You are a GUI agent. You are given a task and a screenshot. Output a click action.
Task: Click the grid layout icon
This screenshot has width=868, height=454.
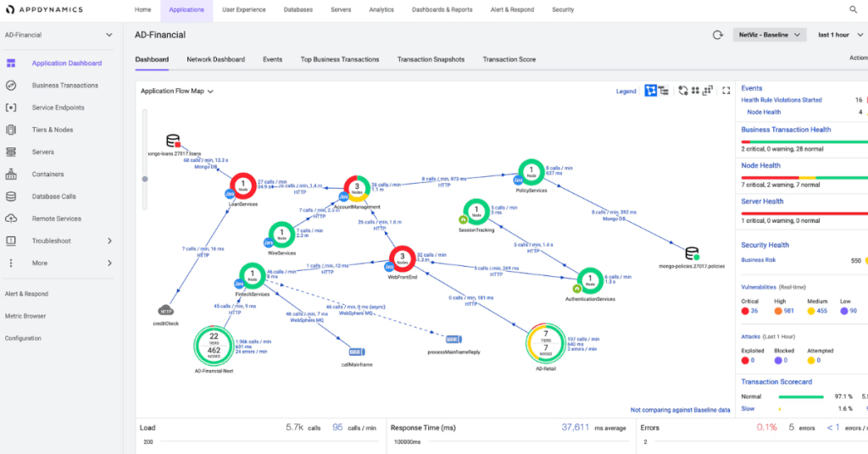pyautogui.click(x=695, y=91)
